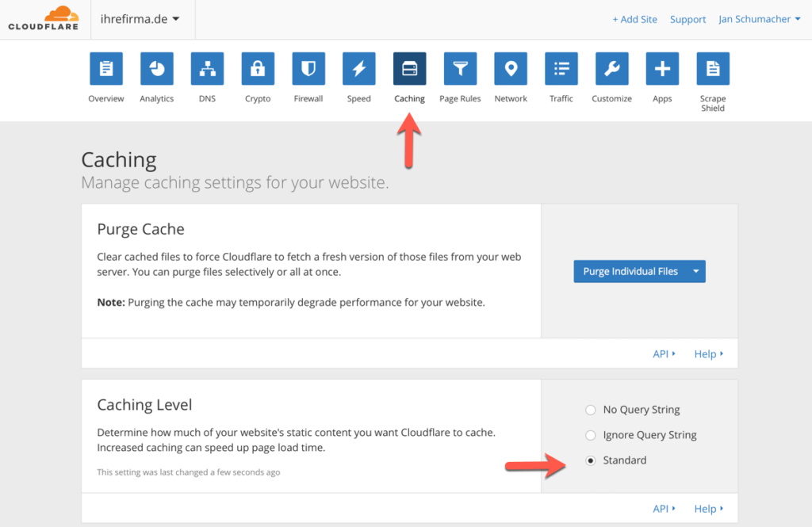Open the Overview clipboard icon

pyautogui.click(x=106, y=69)
